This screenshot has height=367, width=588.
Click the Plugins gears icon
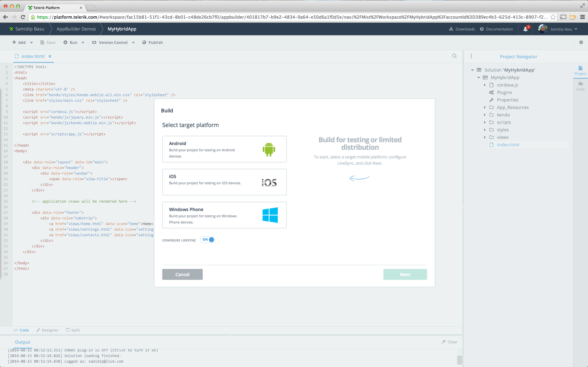491,93
